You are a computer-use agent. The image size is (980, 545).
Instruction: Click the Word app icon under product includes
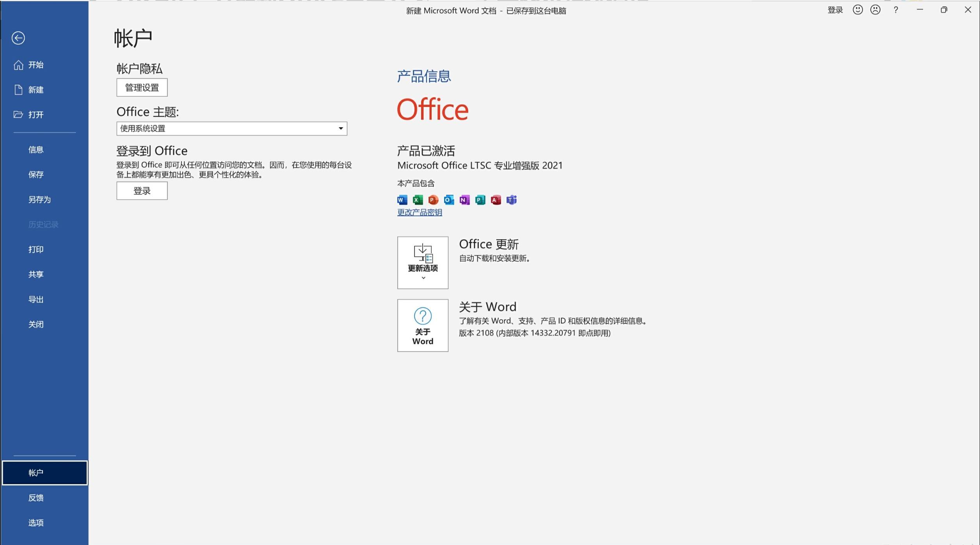(402, 200)
